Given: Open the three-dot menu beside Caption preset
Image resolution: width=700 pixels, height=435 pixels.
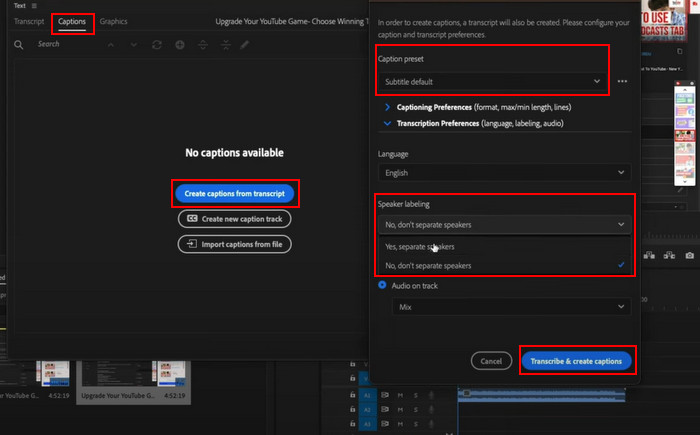Looking at the screenshot, I should 622,81.
